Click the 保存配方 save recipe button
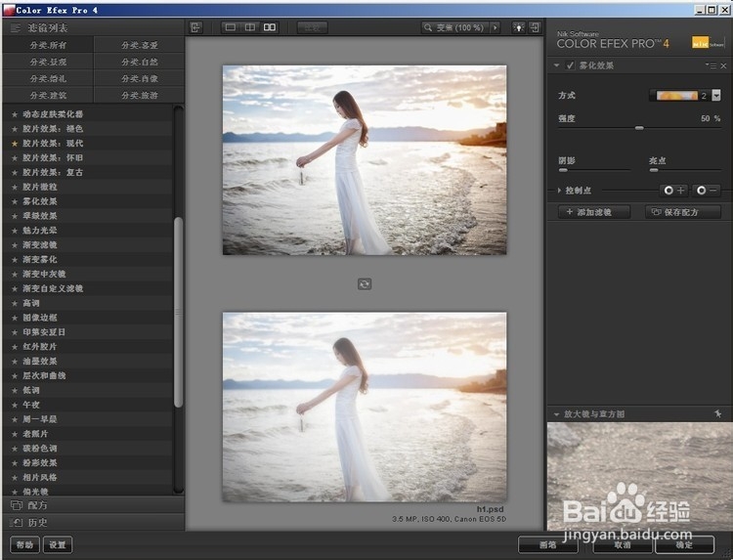733x560 pixels. (682, 212)
